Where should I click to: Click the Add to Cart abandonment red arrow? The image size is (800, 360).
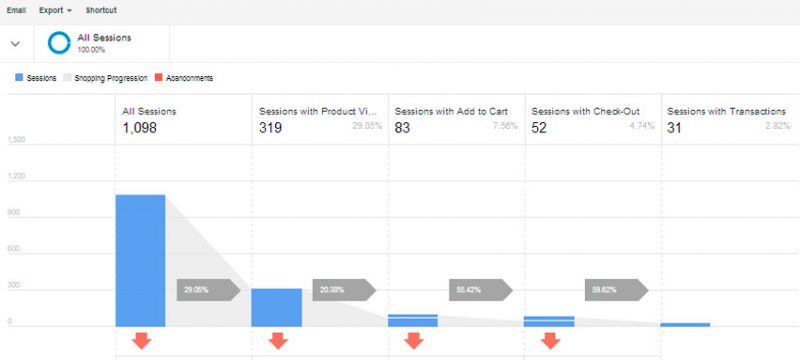coord(414,341)
